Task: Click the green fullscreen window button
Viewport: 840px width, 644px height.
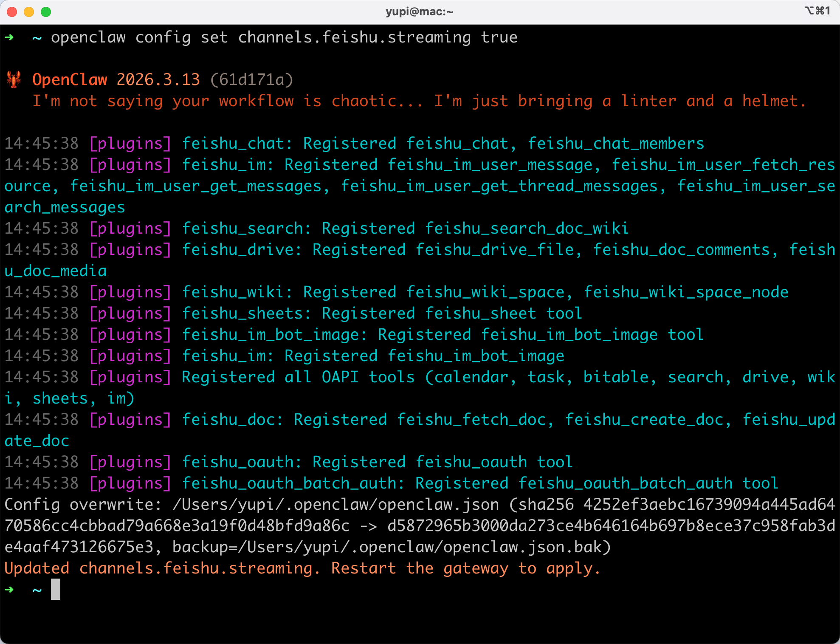Action: [46, 12]
